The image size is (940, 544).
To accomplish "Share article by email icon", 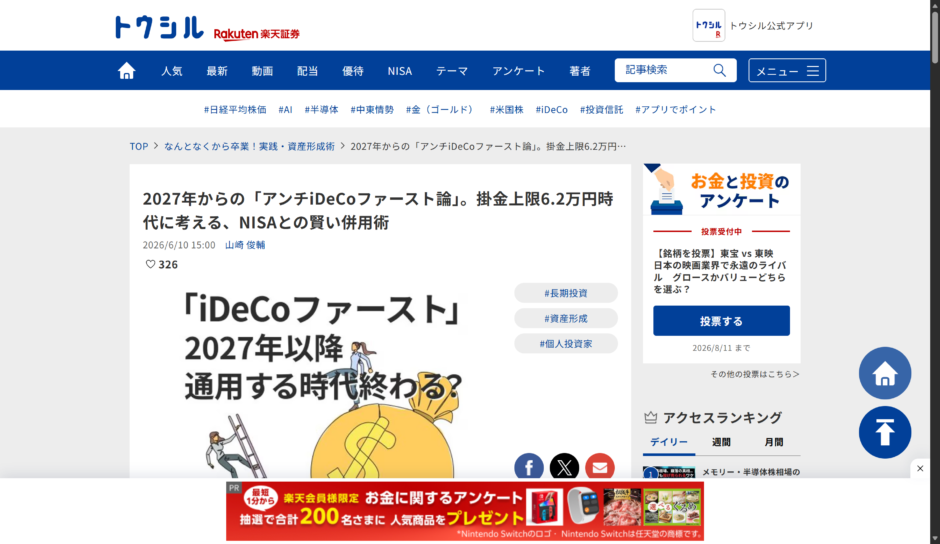I will (599, 467).
